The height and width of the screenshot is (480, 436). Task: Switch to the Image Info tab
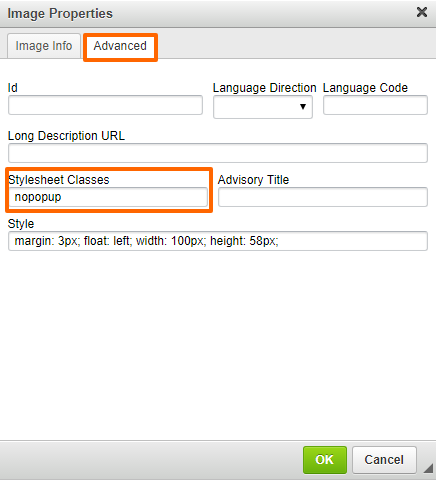click(44, 46)
